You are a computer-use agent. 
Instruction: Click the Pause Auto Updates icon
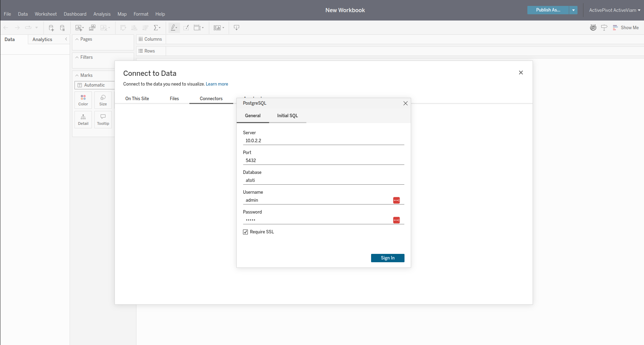62,28
